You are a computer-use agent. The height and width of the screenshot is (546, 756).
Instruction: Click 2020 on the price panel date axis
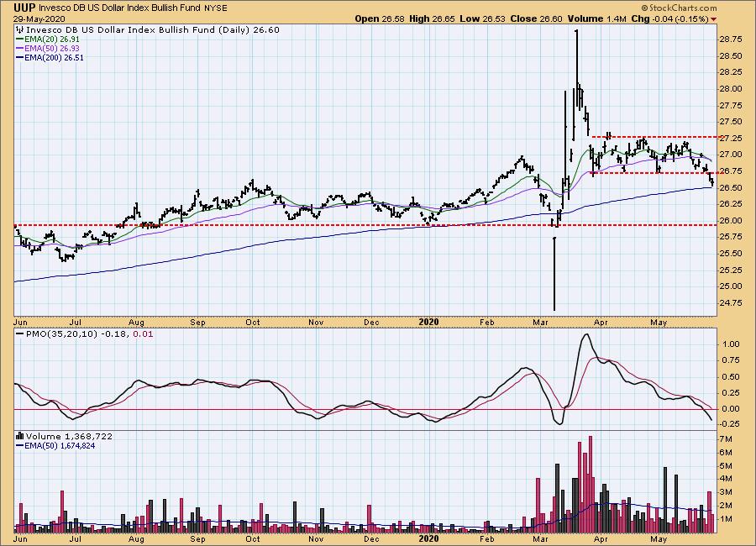click(428, 322)
